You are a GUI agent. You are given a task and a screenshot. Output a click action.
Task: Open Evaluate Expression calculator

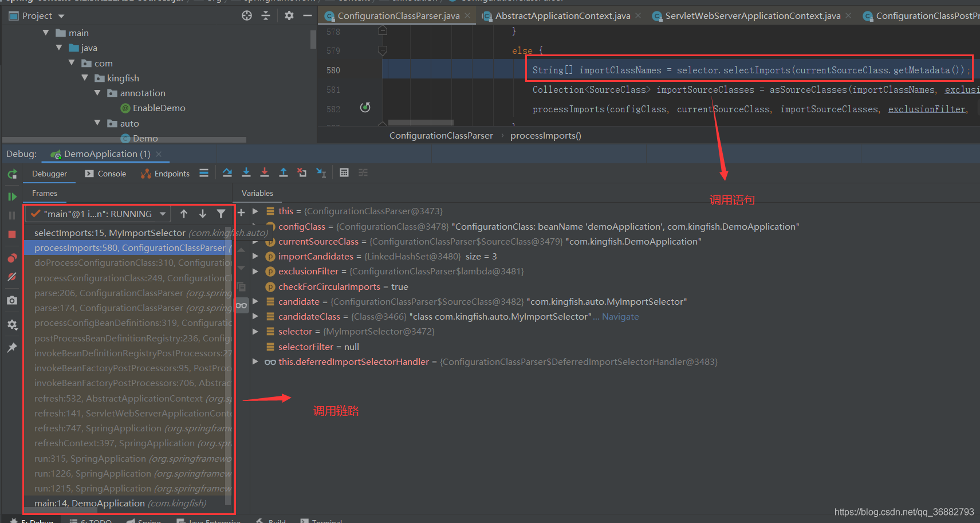pyautogui.click(x=344, y=172)
